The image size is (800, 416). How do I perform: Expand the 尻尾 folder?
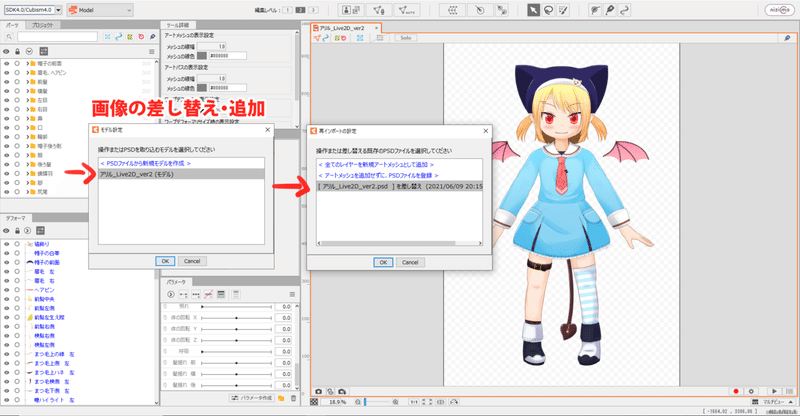pyautogui.click(x=28, y=192)
